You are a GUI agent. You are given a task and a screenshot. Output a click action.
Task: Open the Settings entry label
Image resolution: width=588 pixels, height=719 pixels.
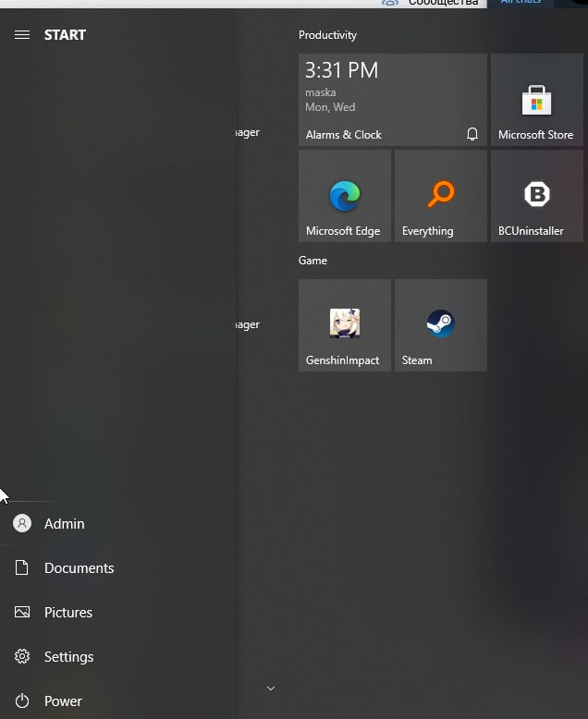pos(68,657)
